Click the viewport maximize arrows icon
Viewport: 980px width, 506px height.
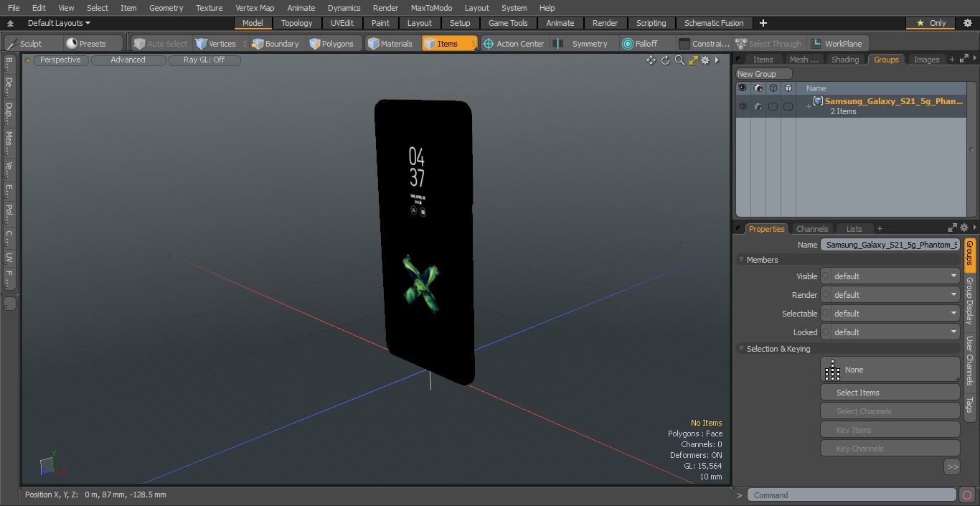[x=693, y=60]
